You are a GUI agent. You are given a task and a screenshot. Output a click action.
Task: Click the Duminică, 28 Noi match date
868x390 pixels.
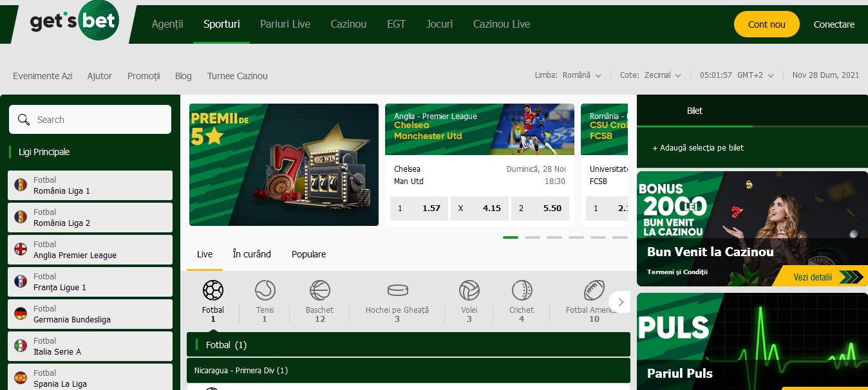coord(536,169)
